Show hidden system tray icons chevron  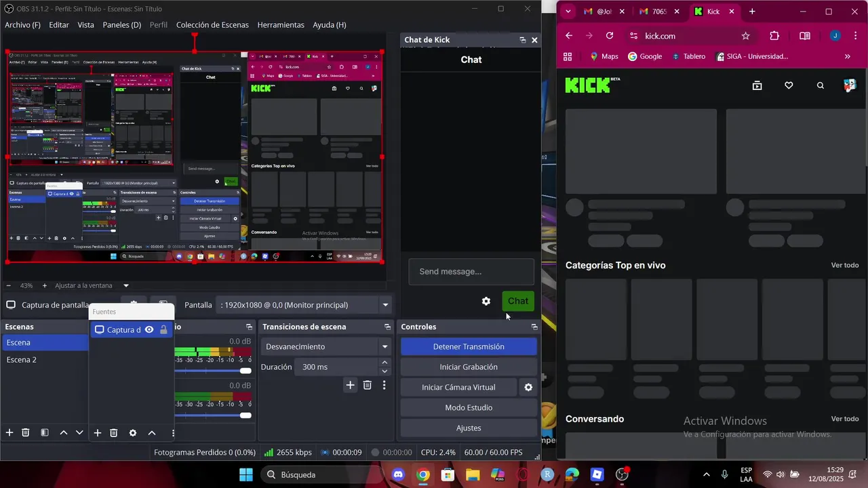coord(707,474)
